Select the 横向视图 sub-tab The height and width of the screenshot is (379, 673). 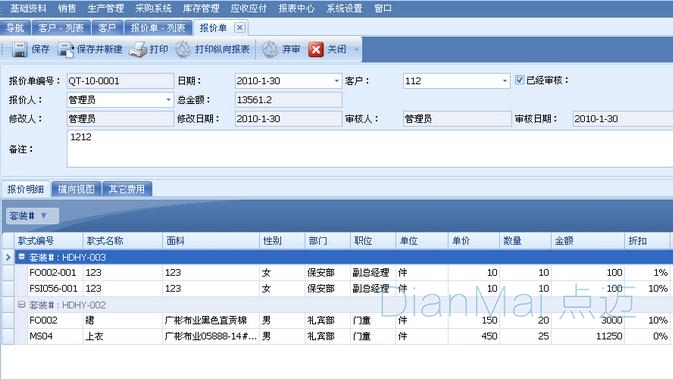click(76, 189)
